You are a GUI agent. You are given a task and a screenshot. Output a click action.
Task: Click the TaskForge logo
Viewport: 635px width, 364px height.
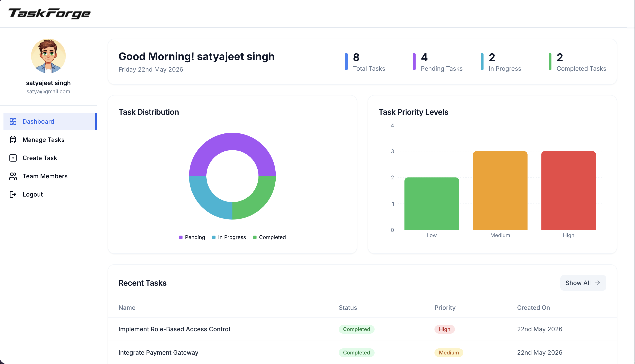coord(49,13)
